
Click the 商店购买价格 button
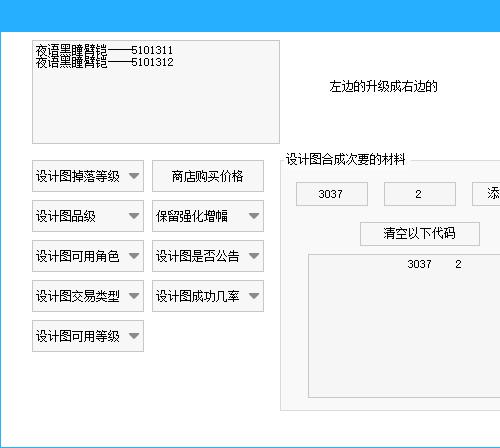(x=208, y=176)
